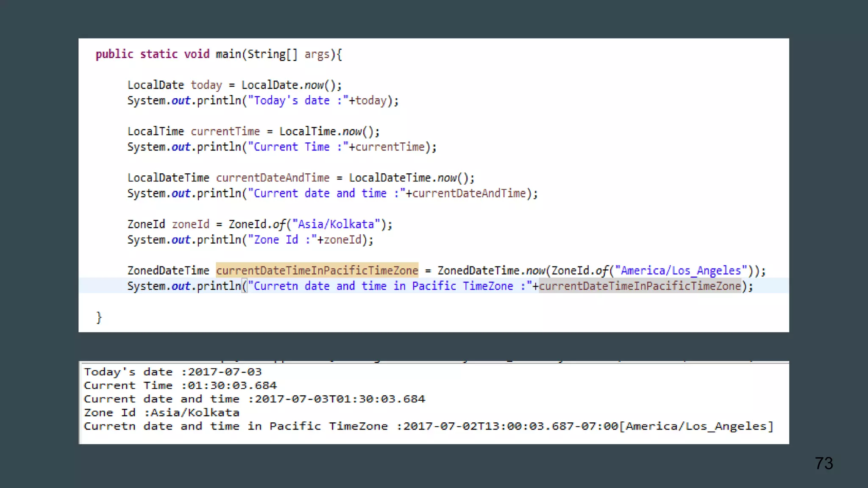Click the highlighted currentDateTimeInPacificTimeZone variable declaration
This screenshot has height=488, width=868.
coord(317,270)
